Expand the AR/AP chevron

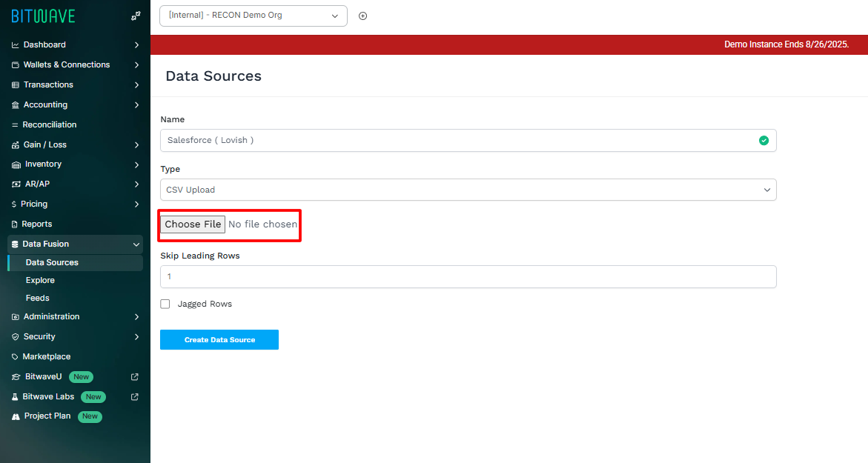136,184
